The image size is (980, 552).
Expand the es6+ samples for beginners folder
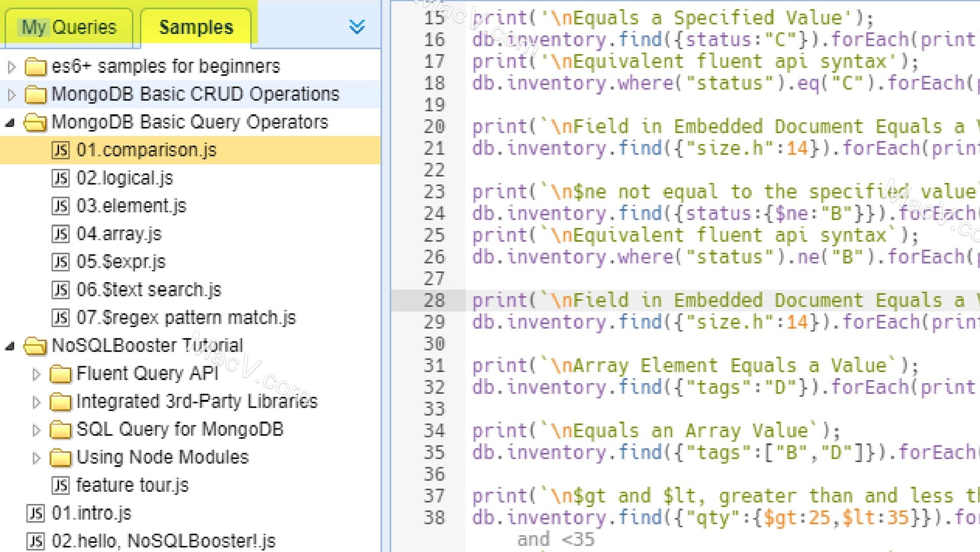click(x=12, y=66)
